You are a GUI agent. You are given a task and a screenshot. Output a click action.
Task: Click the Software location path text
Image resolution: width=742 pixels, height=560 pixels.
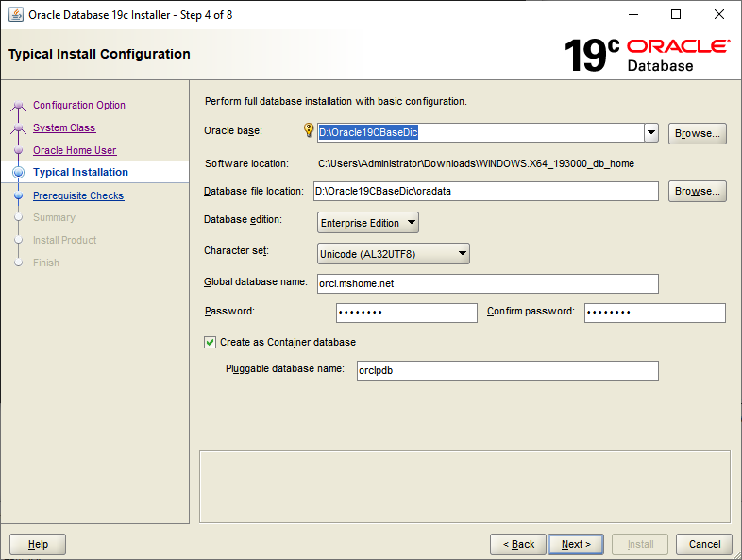pyautogui.click(x=476, y=163)
